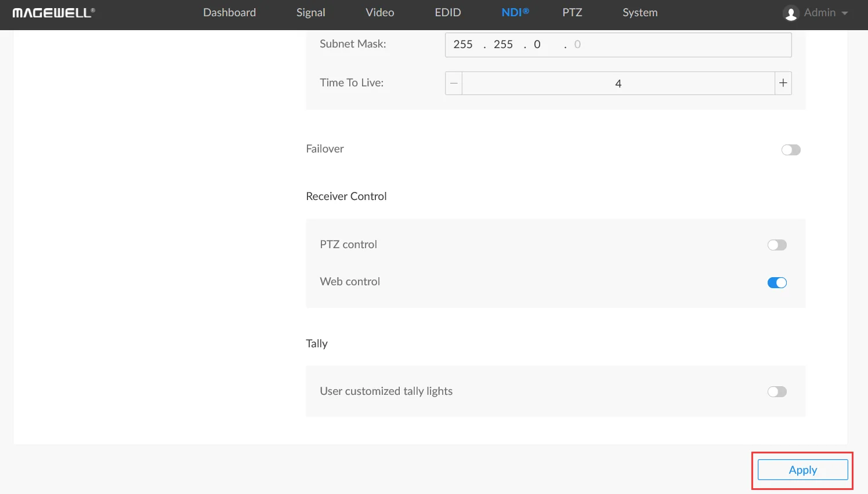Decrease Time To Live with minus button

454,83
